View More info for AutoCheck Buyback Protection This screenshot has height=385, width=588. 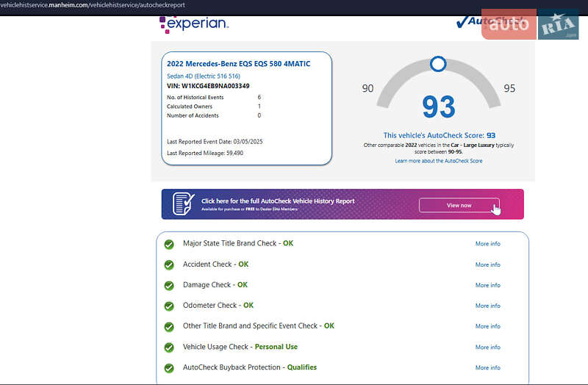click(487, 367)
